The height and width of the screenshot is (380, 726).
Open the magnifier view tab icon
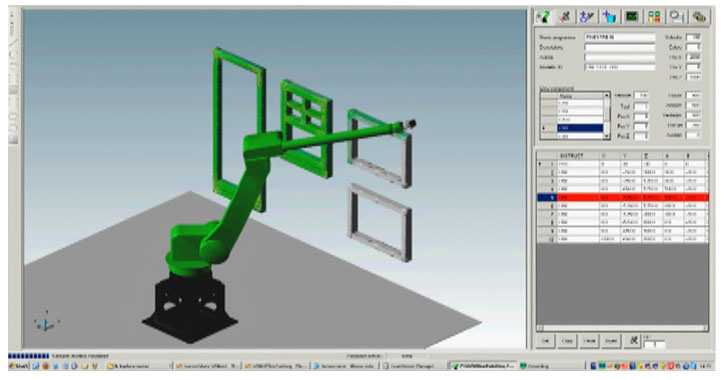(x=676, y=17)
